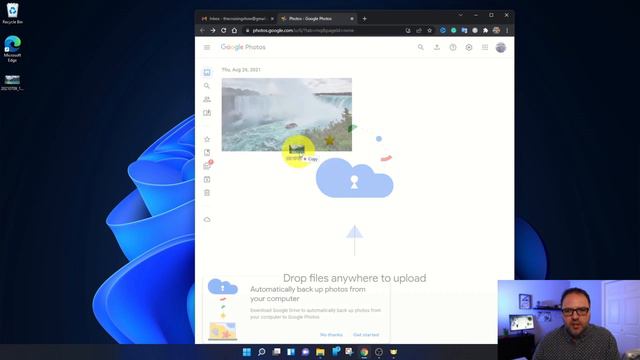Open Archive in the left sidebar

click(x=207, y=179)
